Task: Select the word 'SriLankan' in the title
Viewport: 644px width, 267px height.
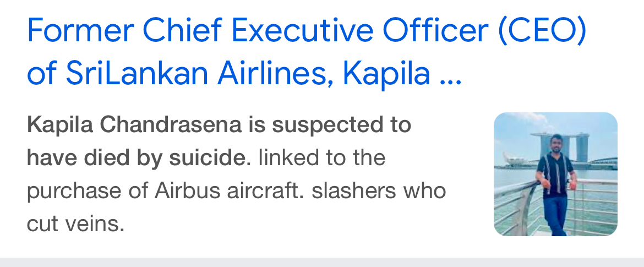Action: coord(137,73)
